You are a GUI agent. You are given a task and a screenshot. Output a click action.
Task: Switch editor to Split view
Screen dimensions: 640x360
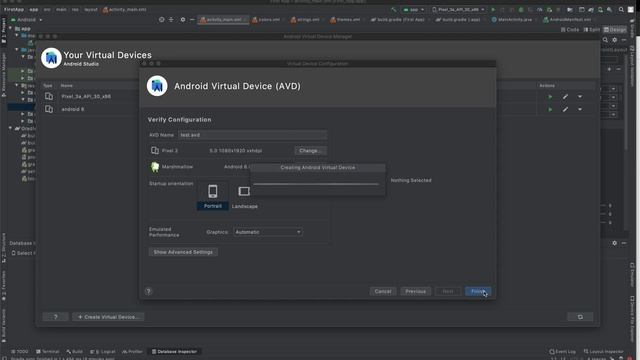592,29
